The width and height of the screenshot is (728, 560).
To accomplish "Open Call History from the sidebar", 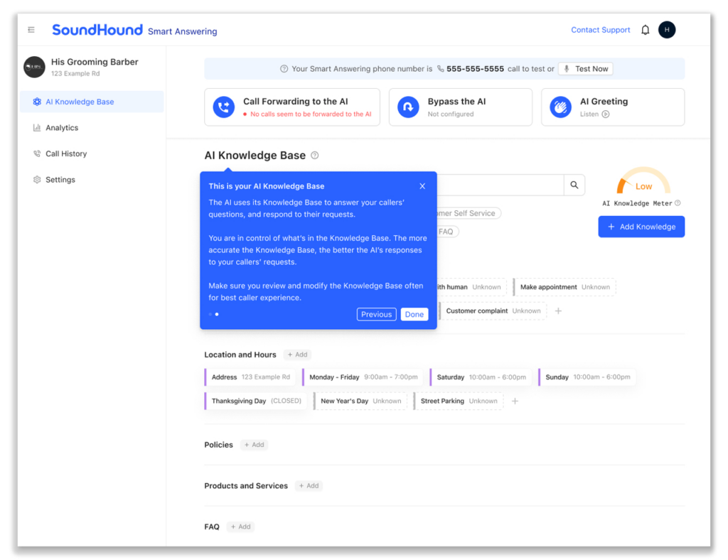I will [x=65, y=154].
